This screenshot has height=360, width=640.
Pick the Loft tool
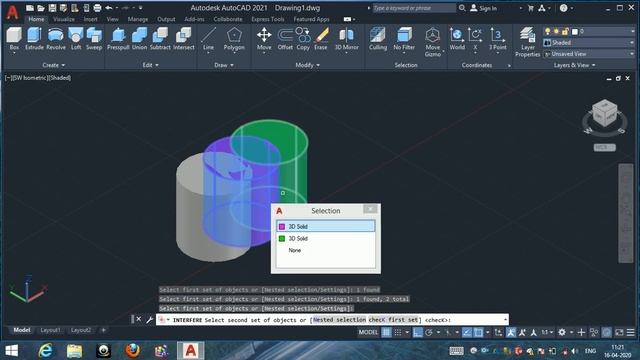click(x=76, y=38)
